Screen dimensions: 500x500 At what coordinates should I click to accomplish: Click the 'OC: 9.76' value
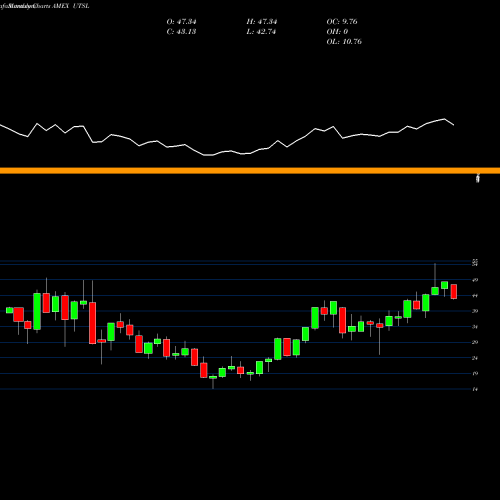(x=342, y=22)
